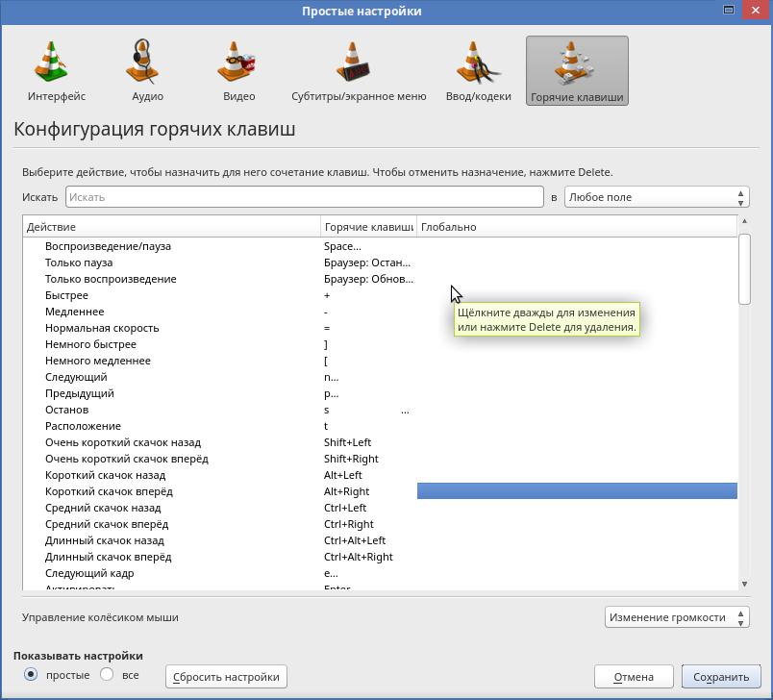This screenshot has height=700, width=773.
Task: Click the Ctrl+Alt+Left hotkey cell
Action: click(x=369, y=540)
